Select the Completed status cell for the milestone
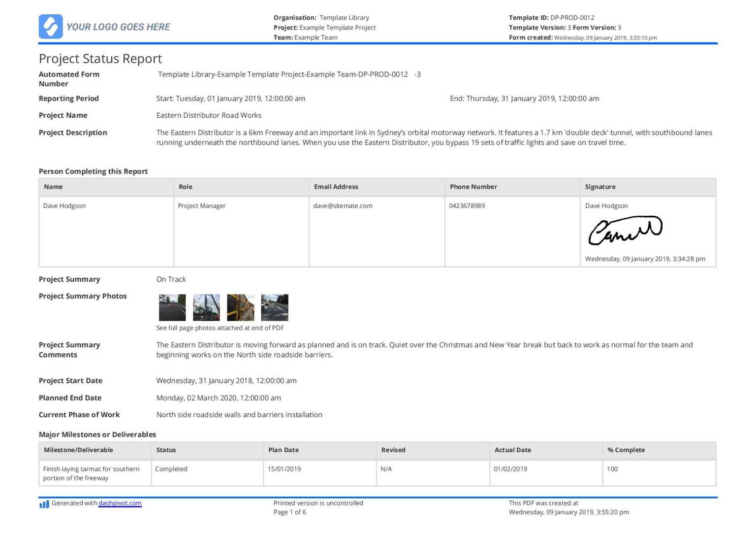756x535 pixels. tap(171, 468)
